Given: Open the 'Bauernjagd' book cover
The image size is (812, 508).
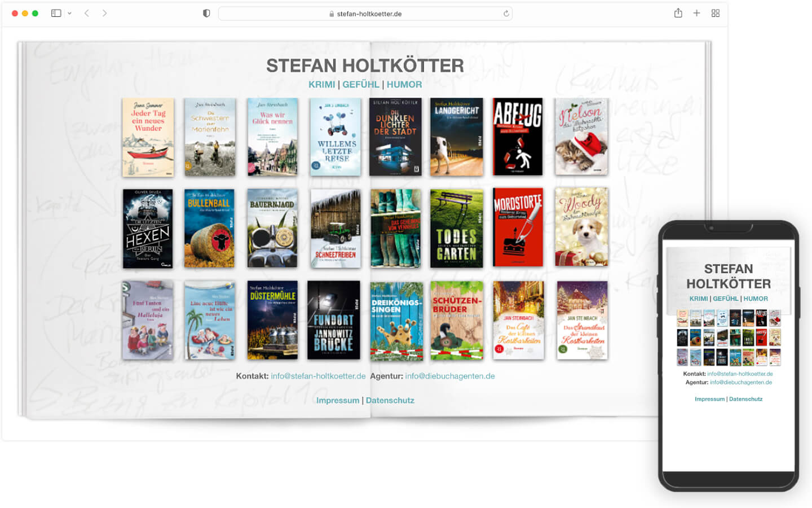Looking at the screenshot, I should (272, 229).
